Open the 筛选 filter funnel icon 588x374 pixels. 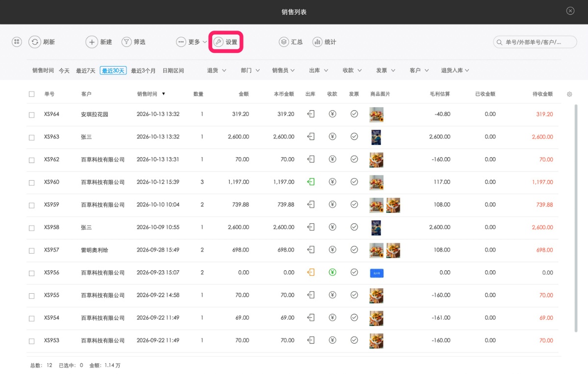click(126, 42)
